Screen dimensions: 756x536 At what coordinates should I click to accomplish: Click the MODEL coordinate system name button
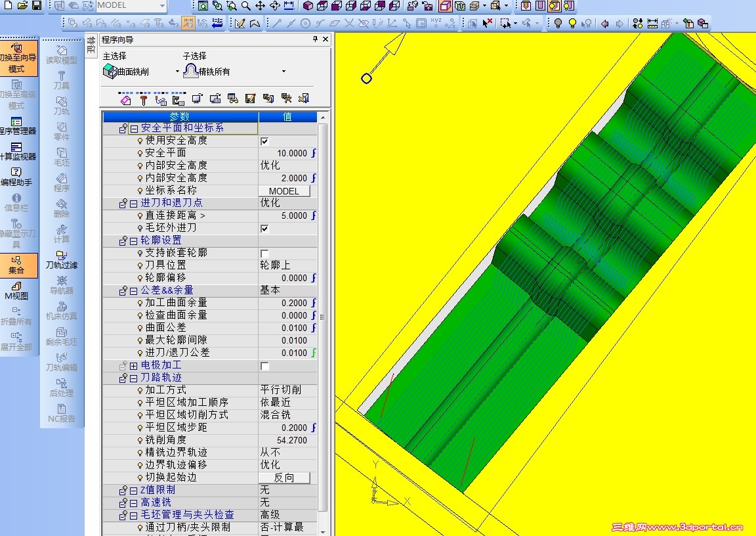coord(285,190)
